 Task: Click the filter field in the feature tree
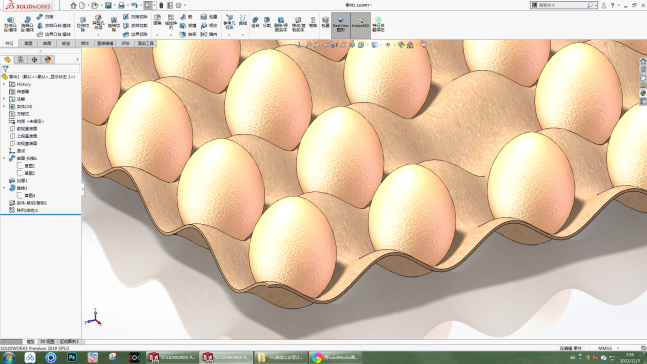(40, 69)
